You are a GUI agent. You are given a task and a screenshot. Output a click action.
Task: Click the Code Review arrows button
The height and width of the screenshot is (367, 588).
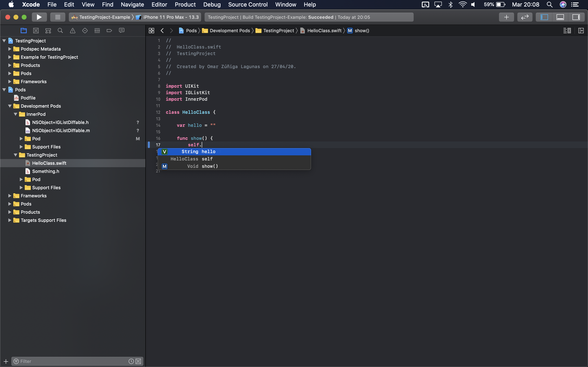(525, 17)
